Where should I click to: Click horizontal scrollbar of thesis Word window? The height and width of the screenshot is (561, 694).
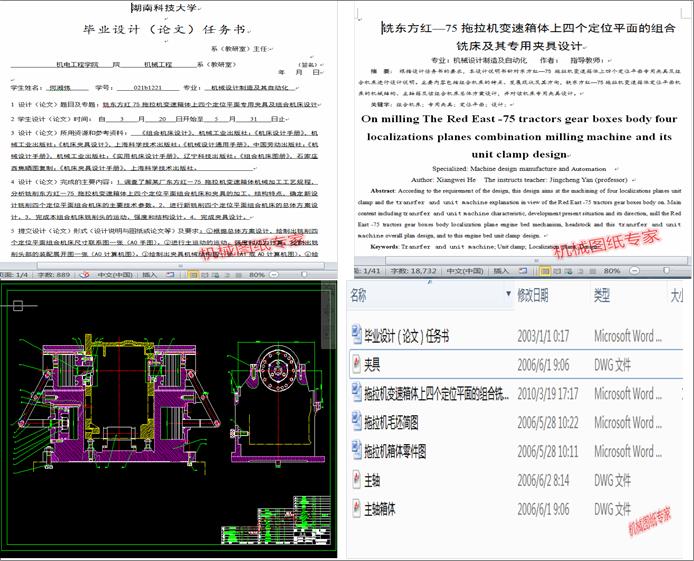coord(536,261)
